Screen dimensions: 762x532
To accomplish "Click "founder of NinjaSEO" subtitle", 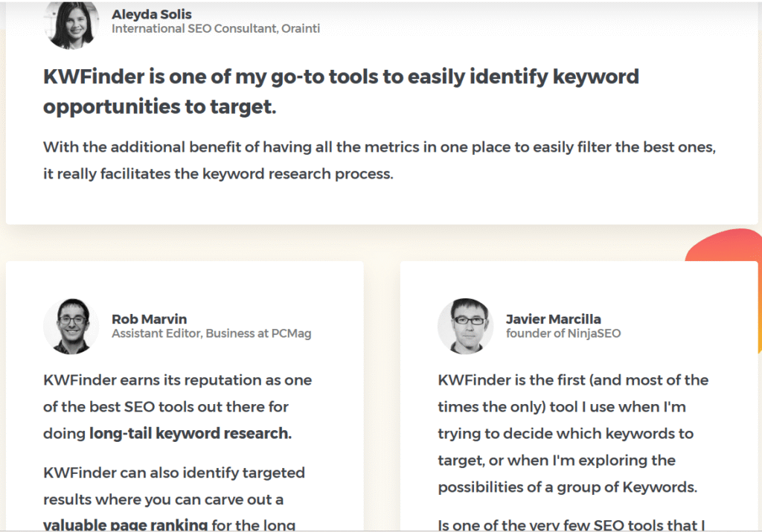I will tap(563, 333).
